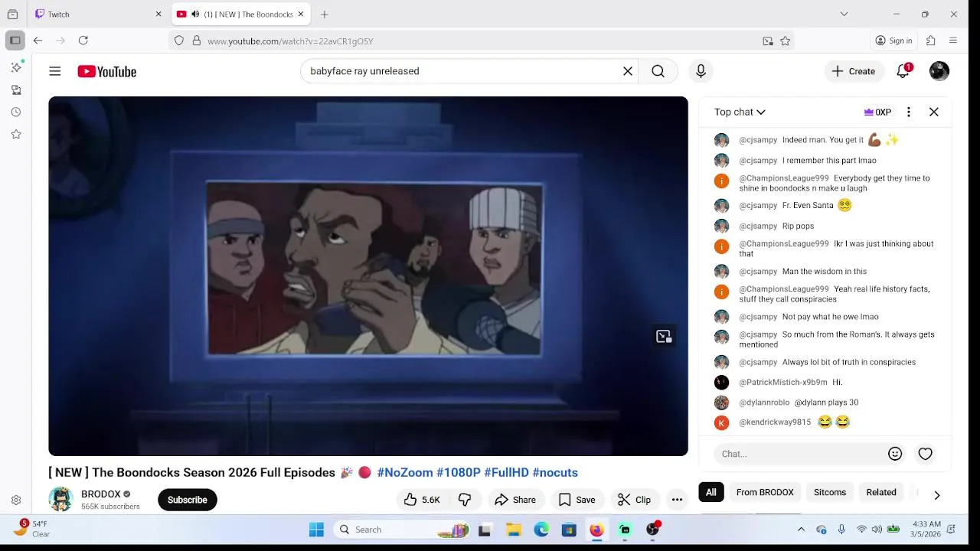Image resolution: width=980 pixels, height=551 pixels.
Task: Go back to previous page
Action: point(38,41)
